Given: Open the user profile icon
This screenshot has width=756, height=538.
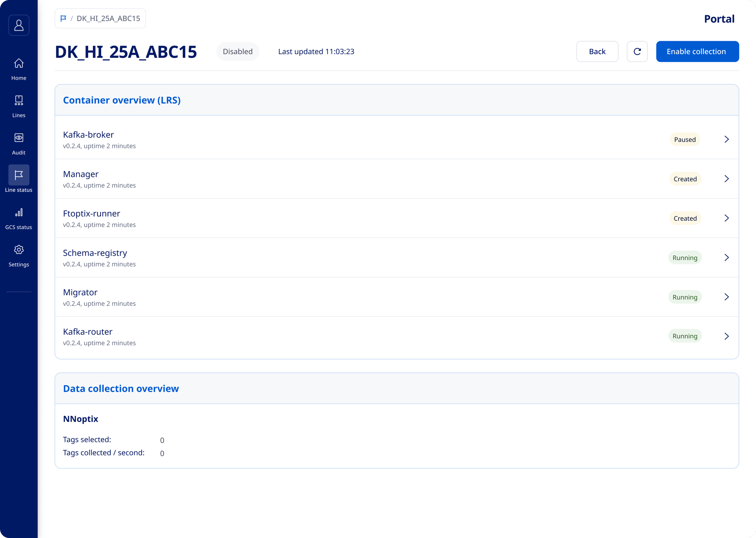Looking at the screenshot, I should pos(19,25).
